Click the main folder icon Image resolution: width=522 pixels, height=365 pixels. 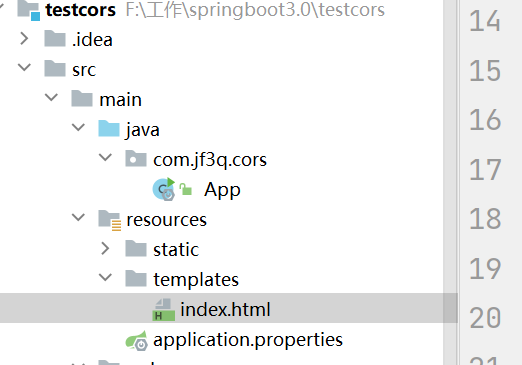(82, 99)
